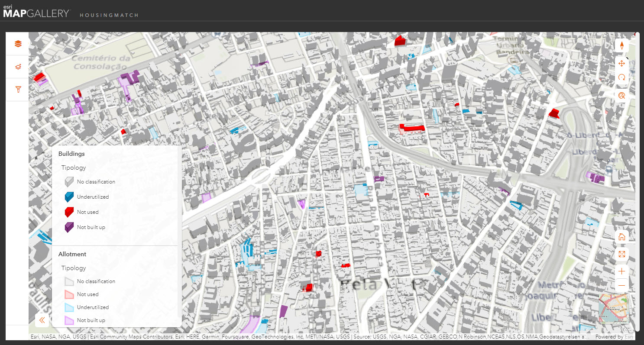Click the globe view icon
The width and height of the screenshot is (644, 345).
[621, 96]
